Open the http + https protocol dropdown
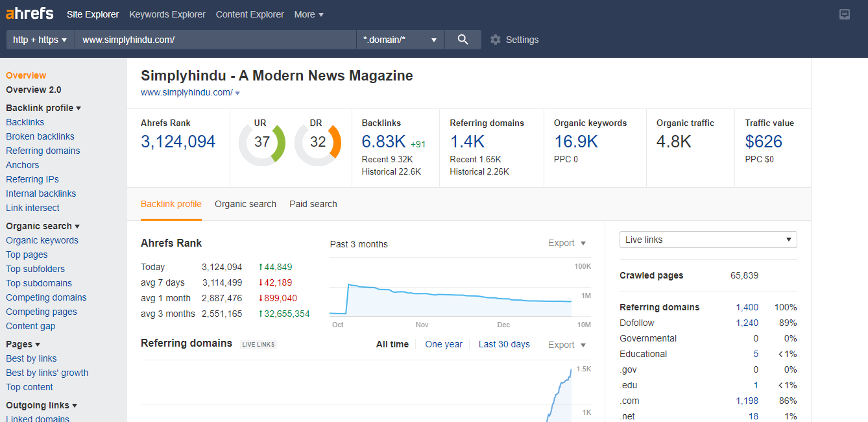The image size is (868, 422). [x=40, y=40]
